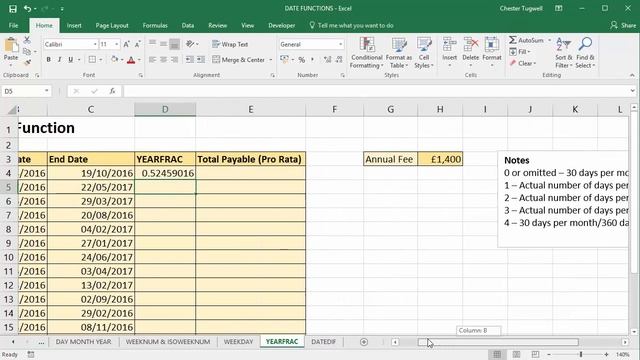640x360 pixels.
Task: Select entire sheet with corner button
Action: (12, 109)
